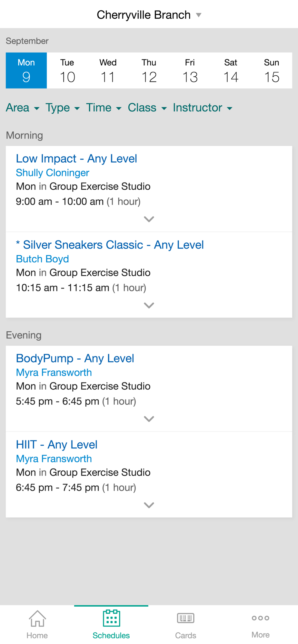Open the Cards barcode icon

pyautogui.click(x=185, y=618)
